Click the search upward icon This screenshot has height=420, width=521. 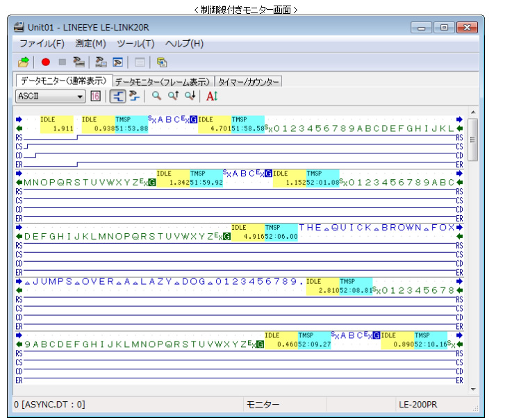click(x=174, y=96)
